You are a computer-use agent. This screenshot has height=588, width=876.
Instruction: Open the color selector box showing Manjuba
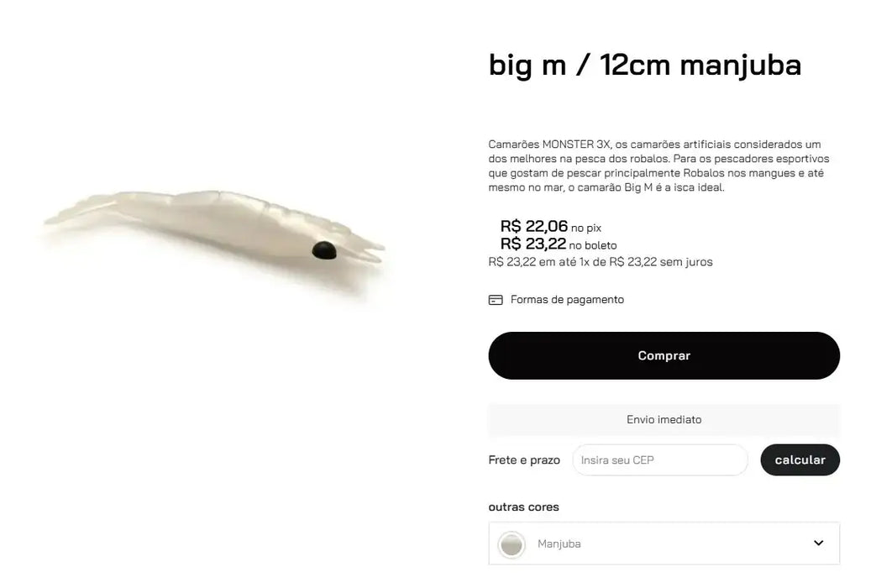point(664,543)
